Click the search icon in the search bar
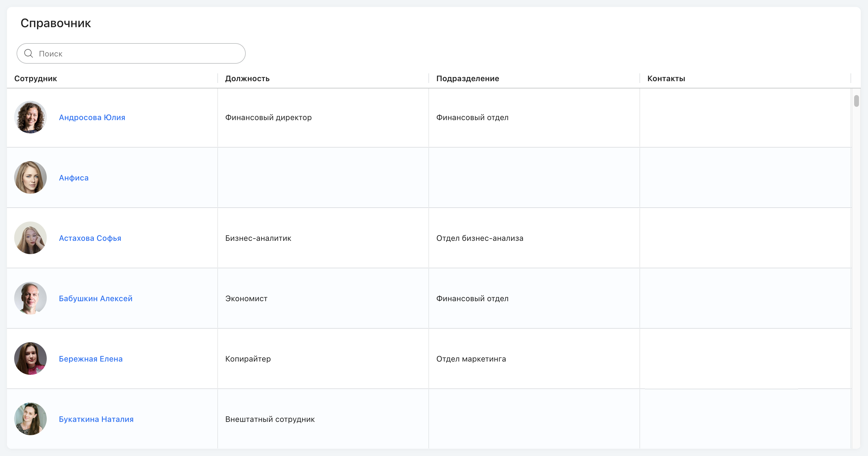 click(28, 53)
